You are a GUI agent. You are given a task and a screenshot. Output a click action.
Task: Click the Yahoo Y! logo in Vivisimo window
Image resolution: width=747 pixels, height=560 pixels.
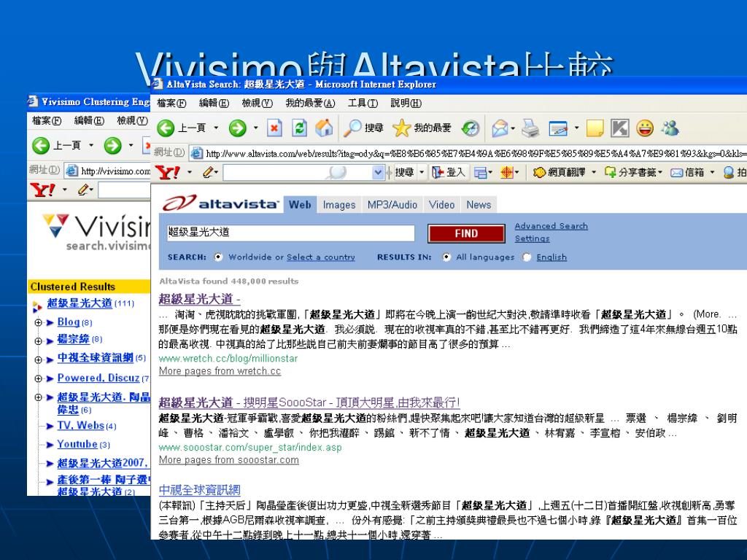pyautogui.click(x=43, y=190)
